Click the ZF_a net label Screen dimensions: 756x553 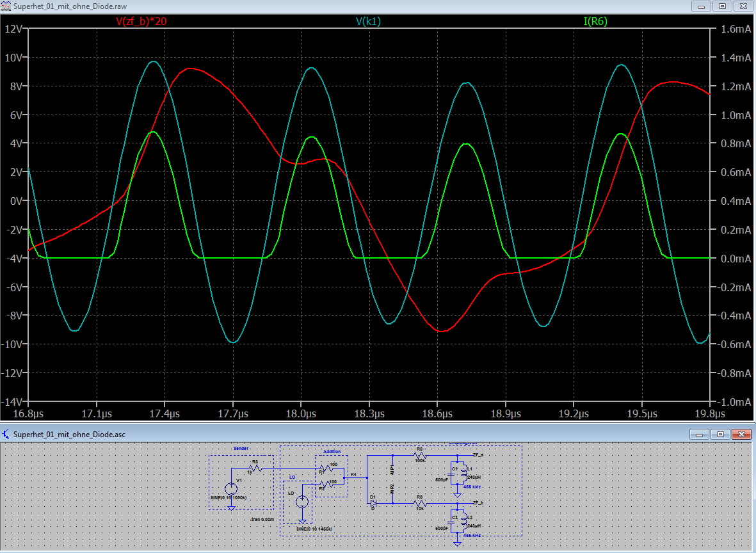pos(478,454)
